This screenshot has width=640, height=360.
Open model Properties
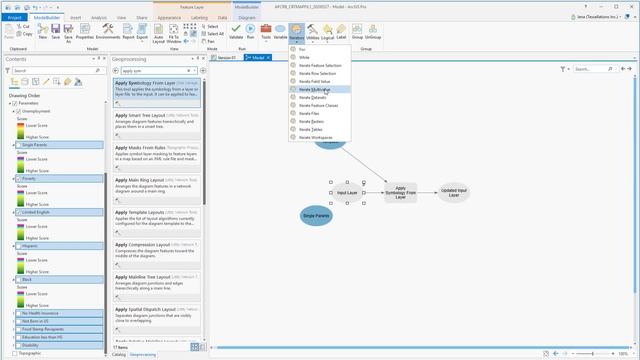tap(85, 31)
